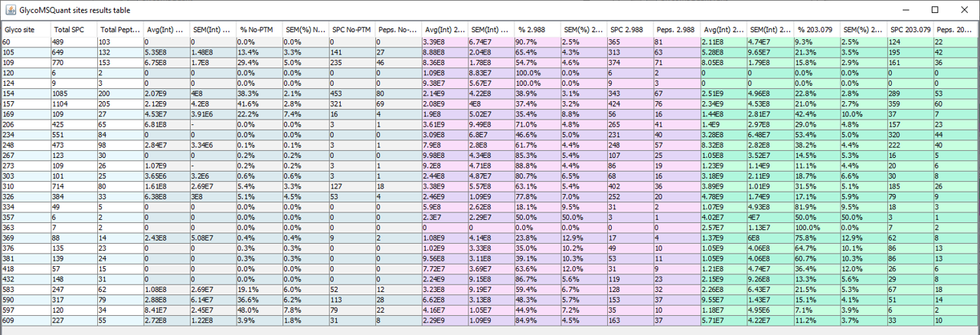Maximize the GlycoMSQuant results window
The height and width of the screenshot is (335, 980).
coord(935,10)
